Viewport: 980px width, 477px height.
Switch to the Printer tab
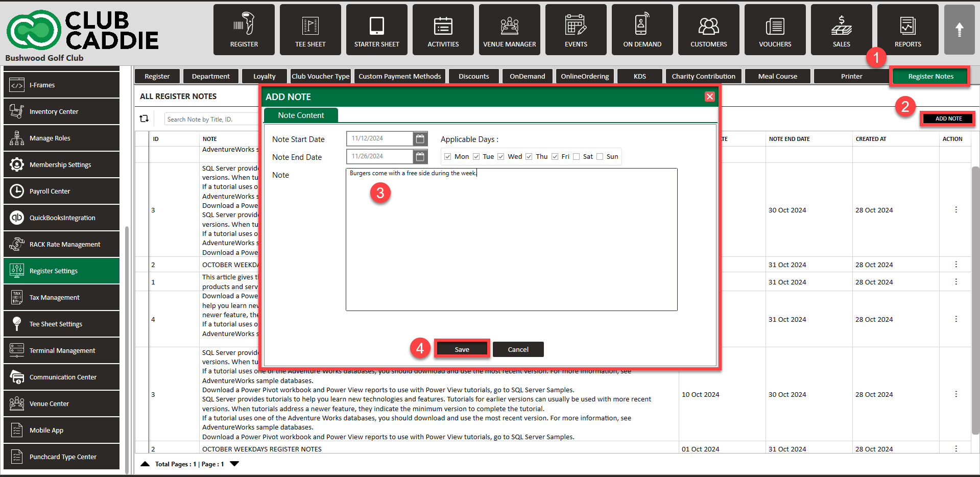[851, 76]
